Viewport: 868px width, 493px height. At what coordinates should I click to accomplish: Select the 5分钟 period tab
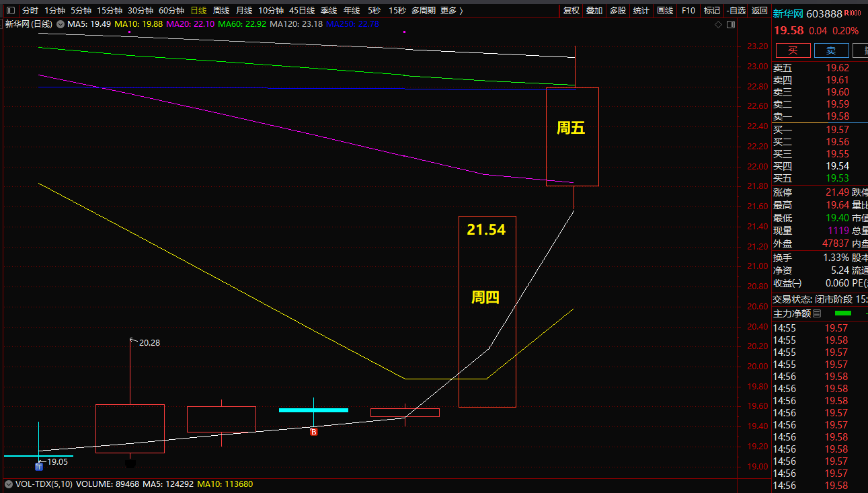click(x=81, y=11)
